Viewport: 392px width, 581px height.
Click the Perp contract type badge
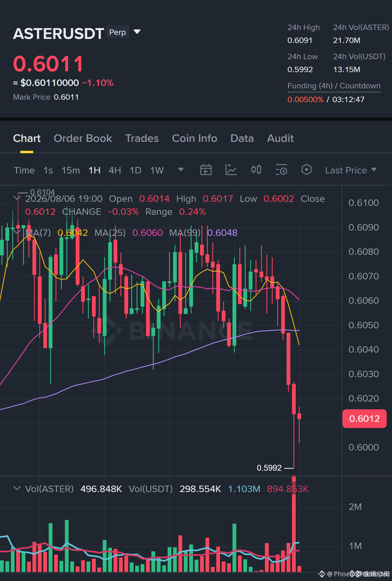(x=118, y=32)
